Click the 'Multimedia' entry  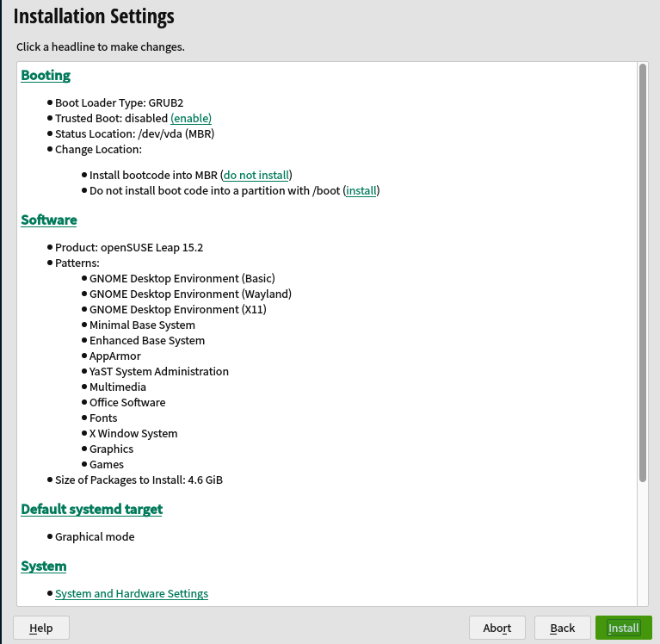pos(118,387)
